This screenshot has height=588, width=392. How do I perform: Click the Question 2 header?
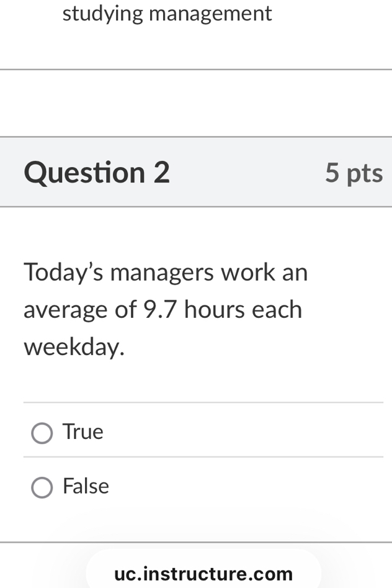click(97, 172)
